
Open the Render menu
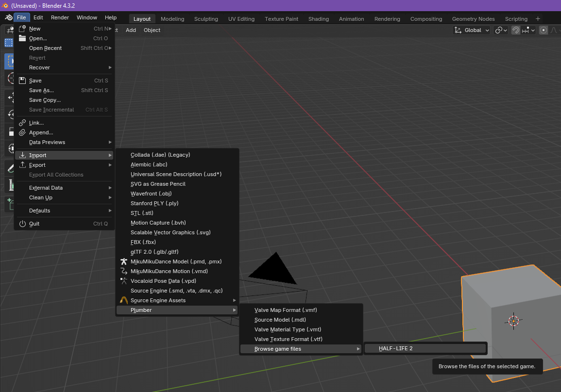60,17
